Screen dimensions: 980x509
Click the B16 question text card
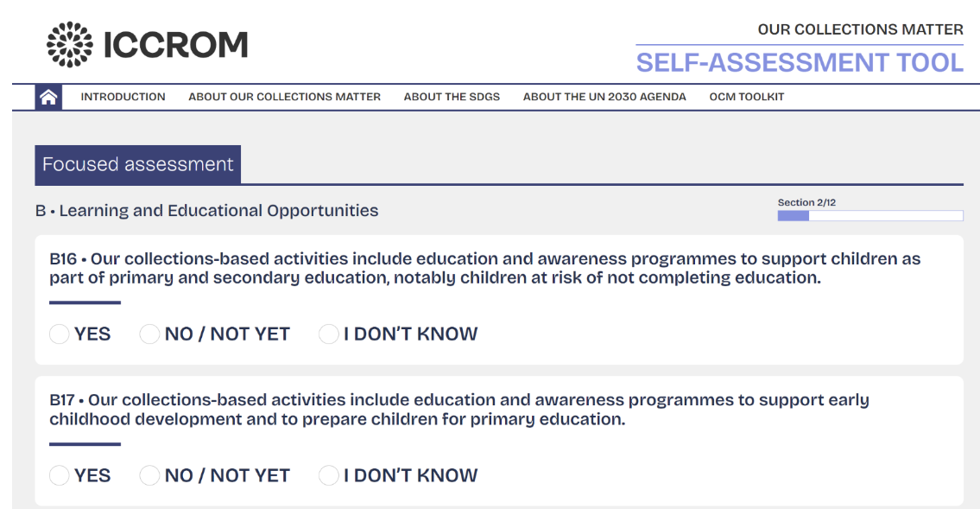coord(484,268)
